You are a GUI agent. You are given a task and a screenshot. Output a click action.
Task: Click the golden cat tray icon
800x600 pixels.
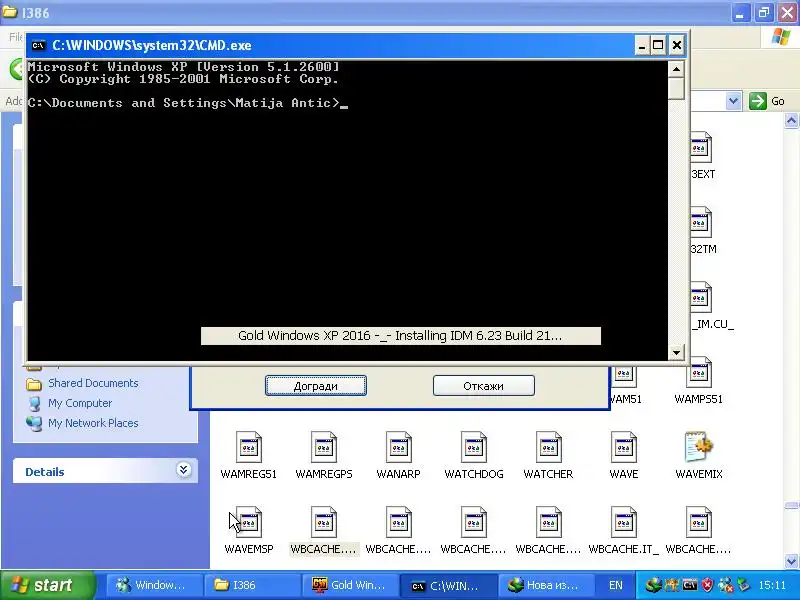[x=672, y=585]
